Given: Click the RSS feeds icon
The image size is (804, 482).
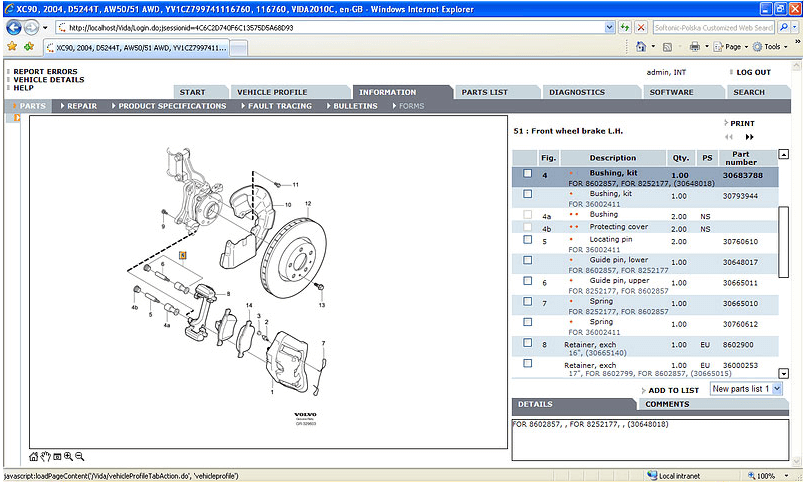Looking at the screenshot, I should click(667, 47).
